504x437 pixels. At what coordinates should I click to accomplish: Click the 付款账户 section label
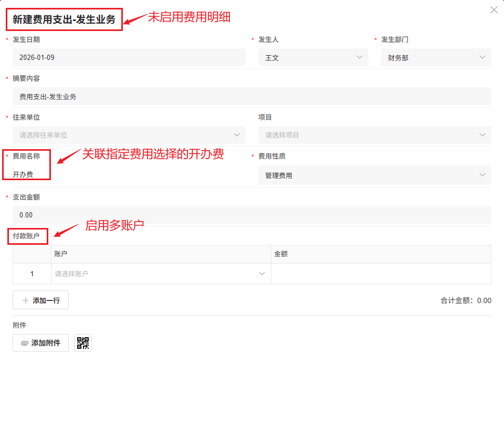pyautogui.click(x=27, y=236)
